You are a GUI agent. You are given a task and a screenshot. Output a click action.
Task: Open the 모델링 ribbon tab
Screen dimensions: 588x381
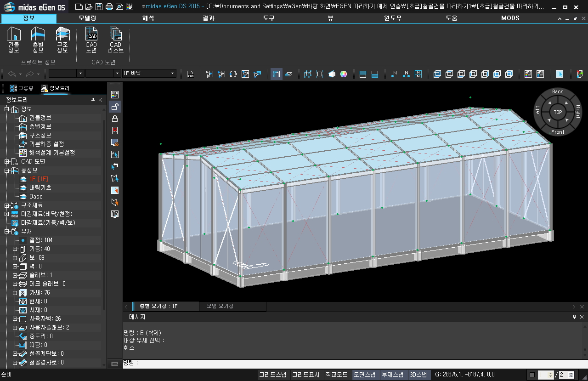point(87,18)
